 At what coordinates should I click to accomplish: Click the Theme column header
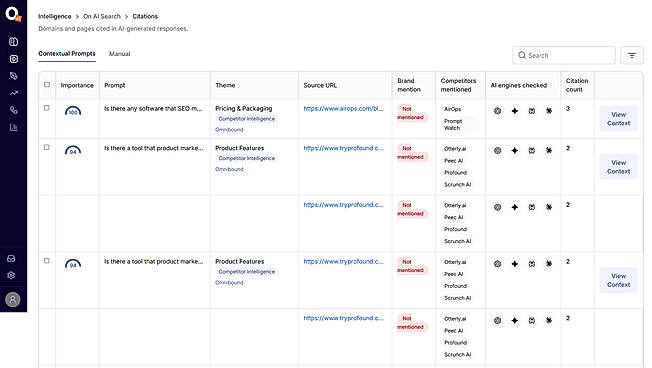(x=225, y=85)
